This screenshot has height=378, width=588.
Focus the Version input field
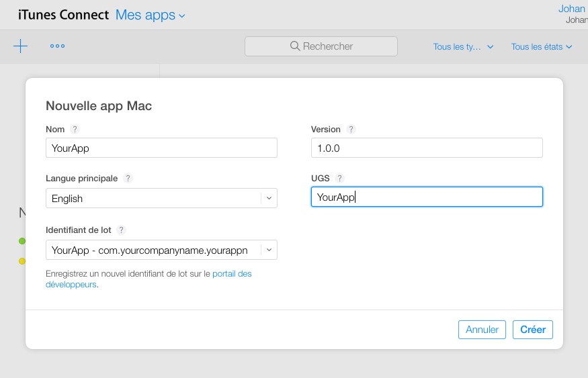426,148
